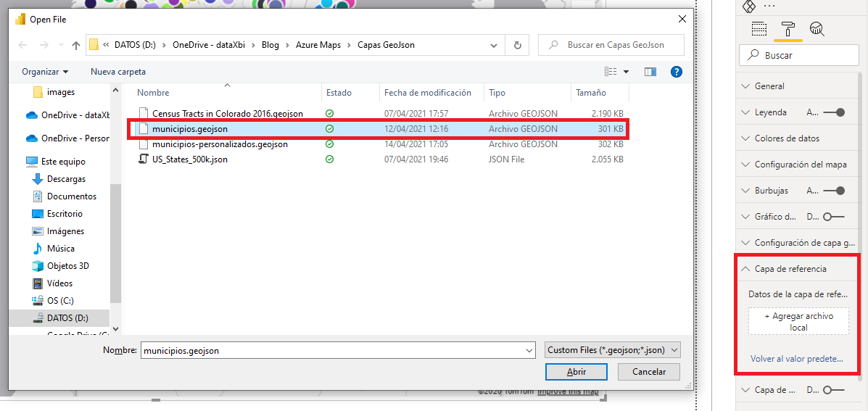
Task: Click the Nombre filename input field
Action: coord(332,350)
